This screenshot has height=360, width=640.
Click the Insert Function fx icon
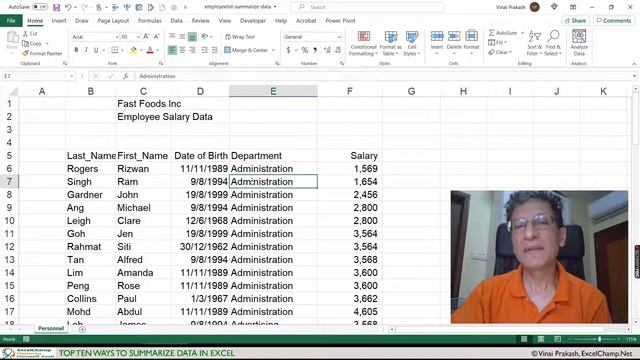(x=125, y=76)
